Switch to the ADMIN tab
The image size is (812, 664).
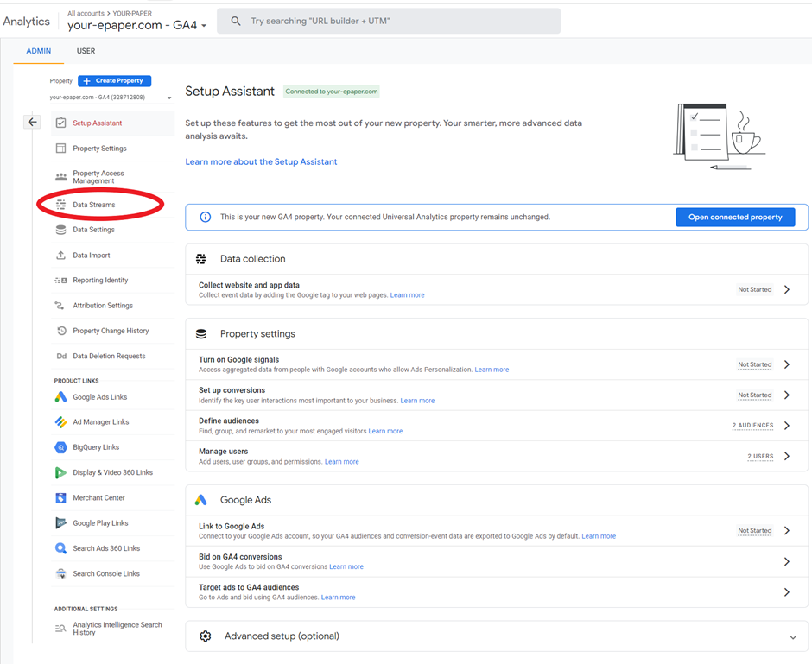tap(38, 51)
